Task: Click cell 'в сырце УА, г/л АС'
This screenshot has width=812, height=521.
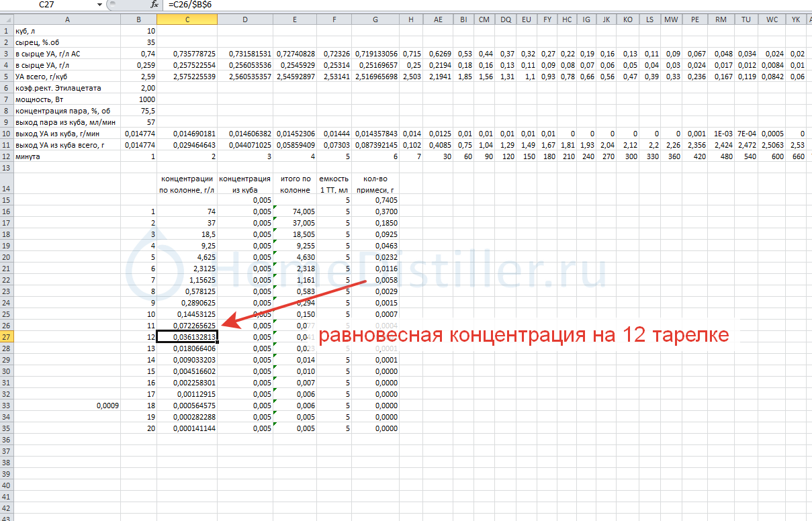Action: [66, 54]
